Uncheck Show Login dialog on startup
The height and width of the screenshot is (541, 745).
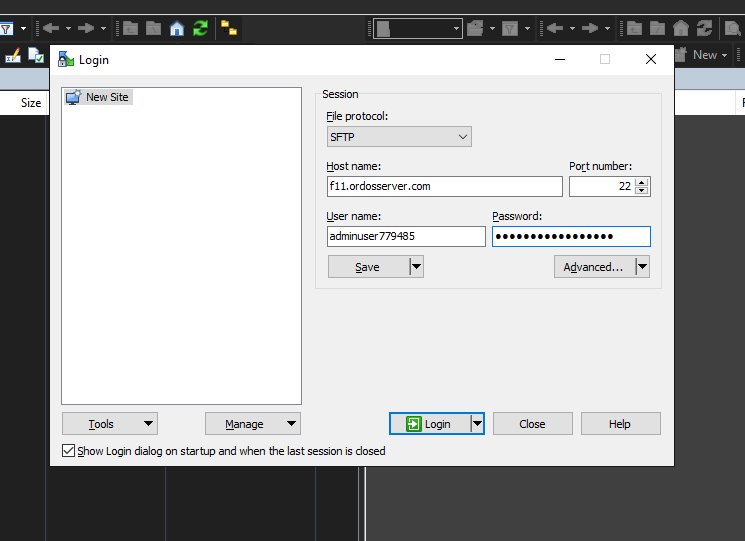pyautogui.click(x=68, y=451)
